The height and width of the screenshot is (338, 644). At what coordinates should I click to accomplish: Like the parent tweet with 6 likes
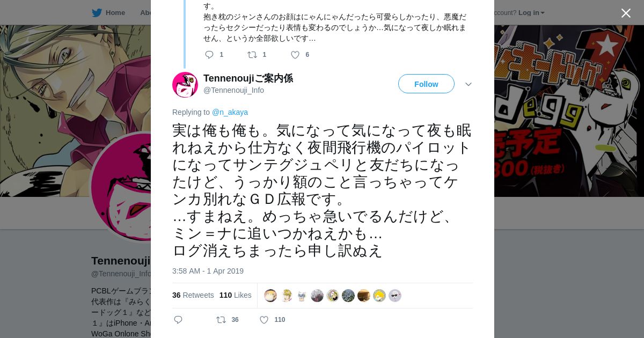click(x=295, y=55)
